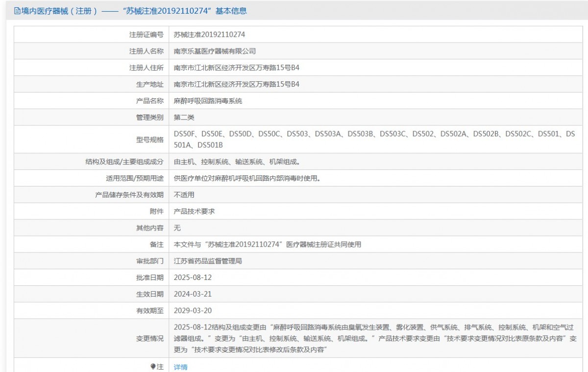Click the 备注 remark text cell
The image size is (588, 372).
pyautogui.click(x=267, y=244)
